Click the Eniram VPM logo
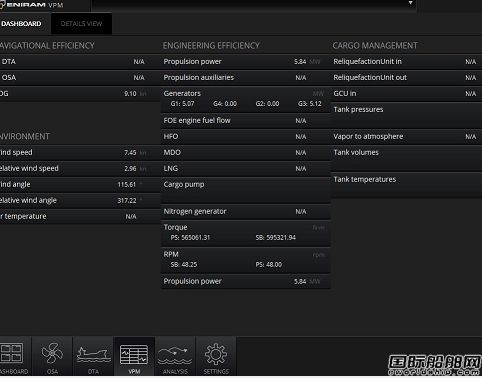 pos(32,5)
